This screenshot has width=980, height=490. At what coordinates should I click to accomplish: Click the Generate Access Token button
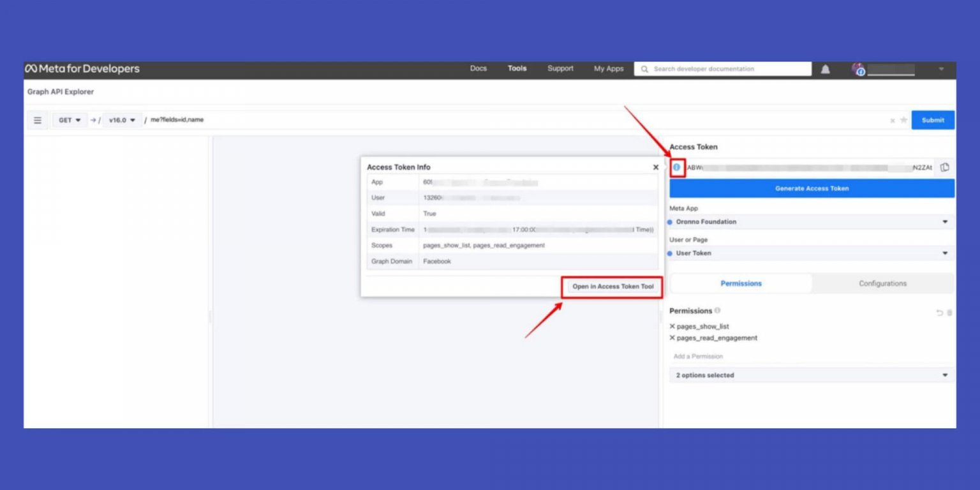(x=810, y=188)
